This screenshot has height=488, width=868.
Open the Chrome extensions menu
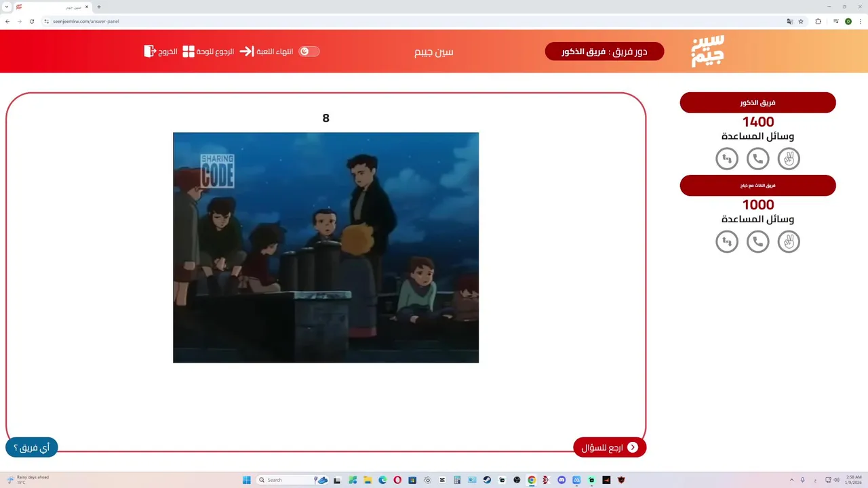point(818,21)
